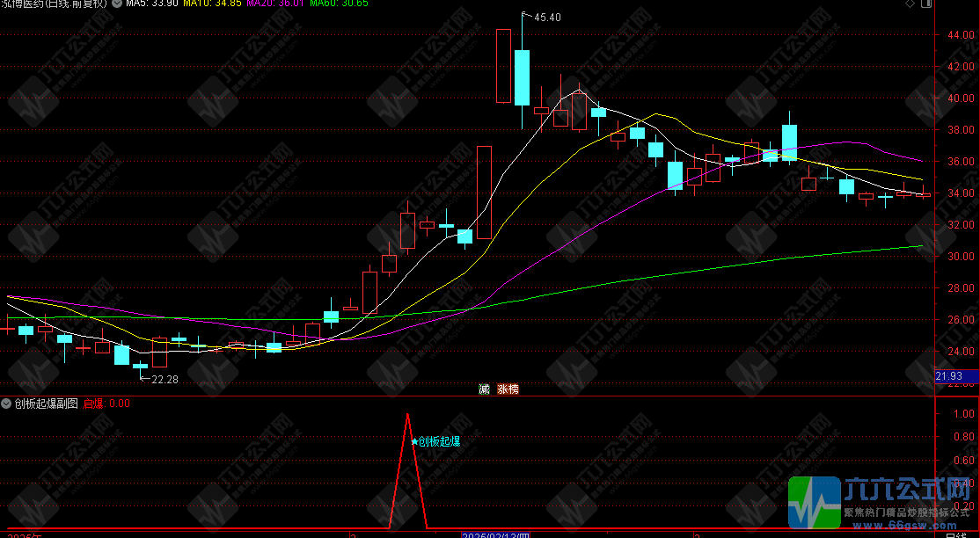The image size is (980, 538).
Task: Click the red spike peak in sub-chart
Action: tap(407, 415)
